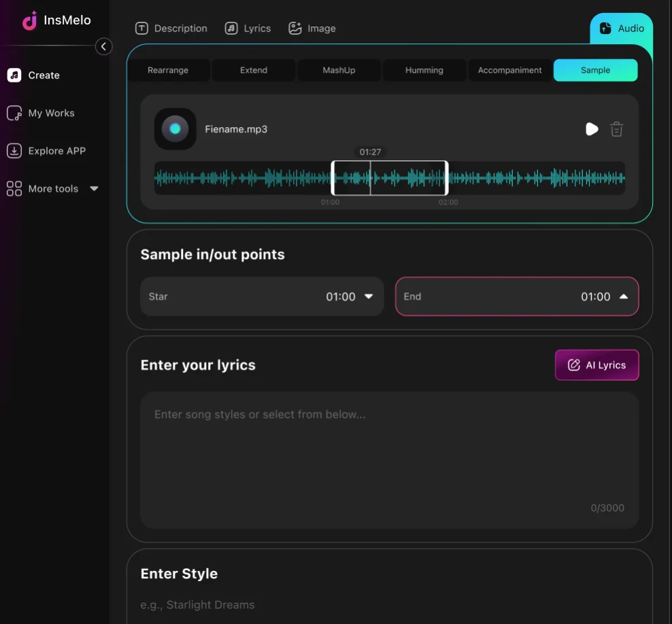Click the Sample in/out points heading
672x624 pixels.
(x=213, y=254)
